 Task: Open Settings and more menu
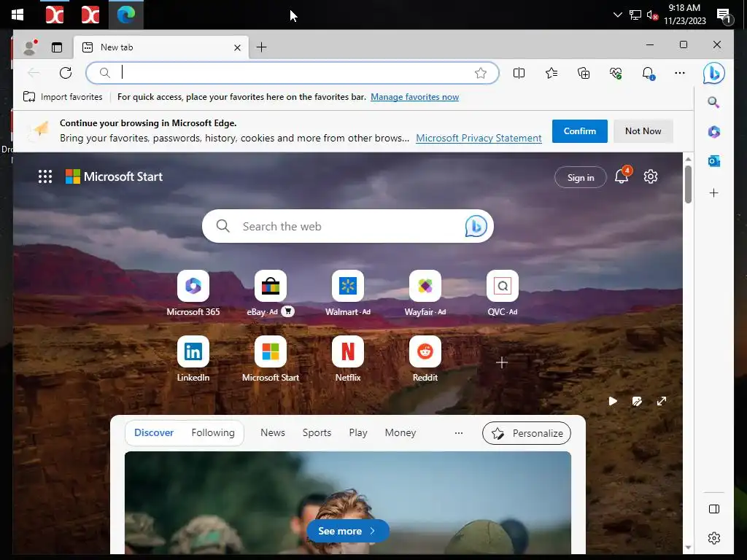[680, 73]
